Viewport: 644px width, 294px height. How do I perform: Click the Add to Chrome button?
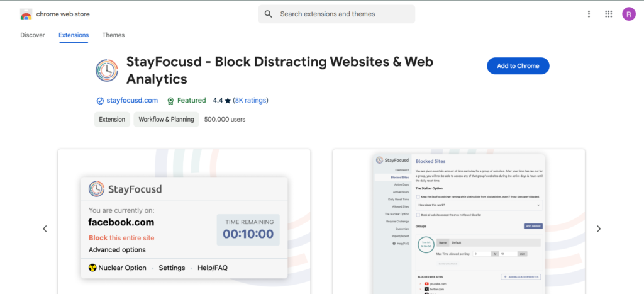point(518,66)
